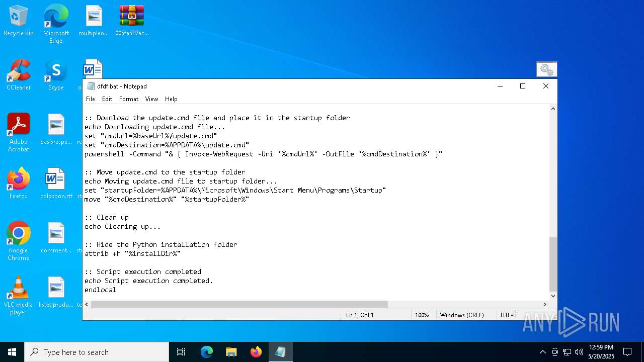Image resolution: width=644 pixels, height=362 pixels.
Task: Click 'echo Script execution completed.' line
Action: point(148,281)
